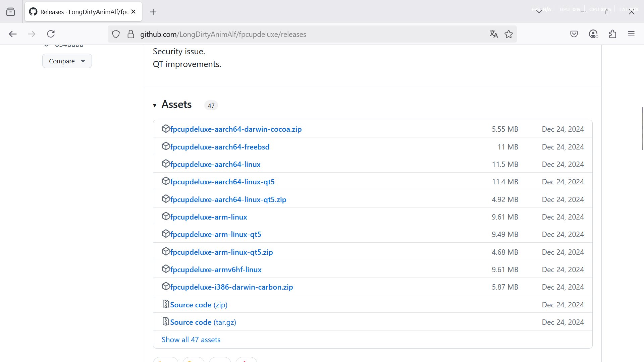This screenshot has height=362, width=644.
Task: Click the tracking protection shield icon
Action: (116, 34)
